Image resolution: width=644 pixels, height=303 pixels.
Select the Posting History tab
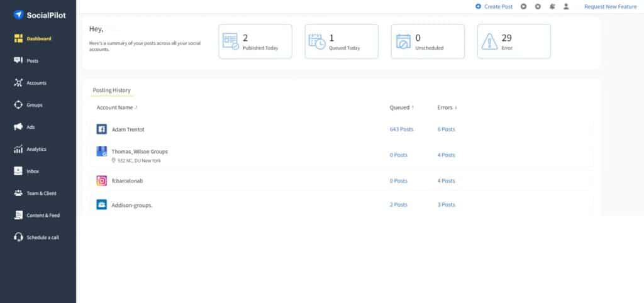point(112,91)
